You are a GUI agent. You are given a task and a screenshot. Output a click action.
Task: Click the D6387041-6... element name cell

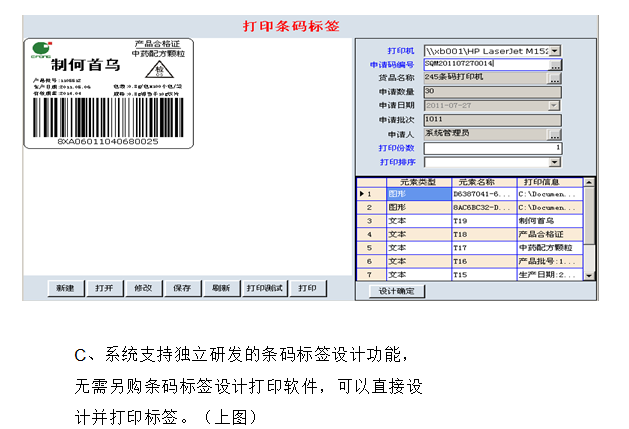click(484, 194)
